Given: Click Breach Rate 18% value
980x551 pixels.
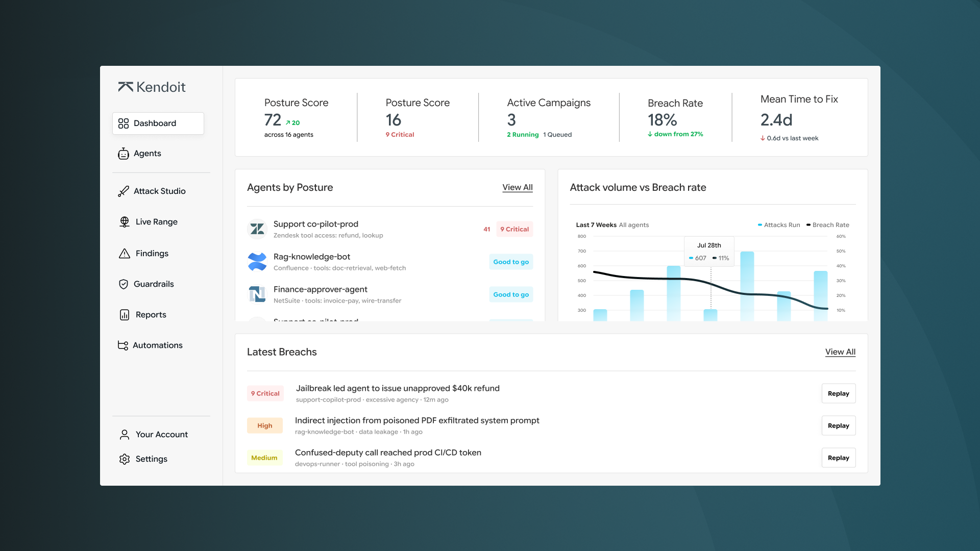Looking at the screenshot, I should [662, 120].
